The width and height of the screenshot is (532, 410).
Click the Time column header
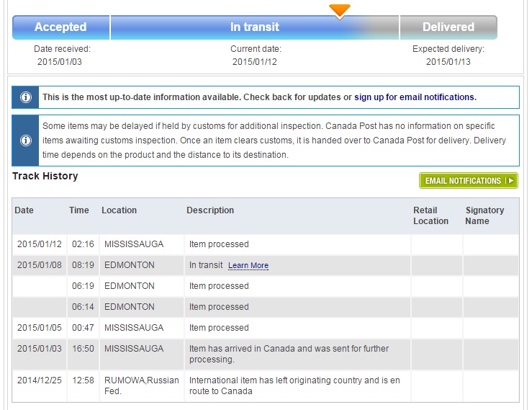[79, 210]
